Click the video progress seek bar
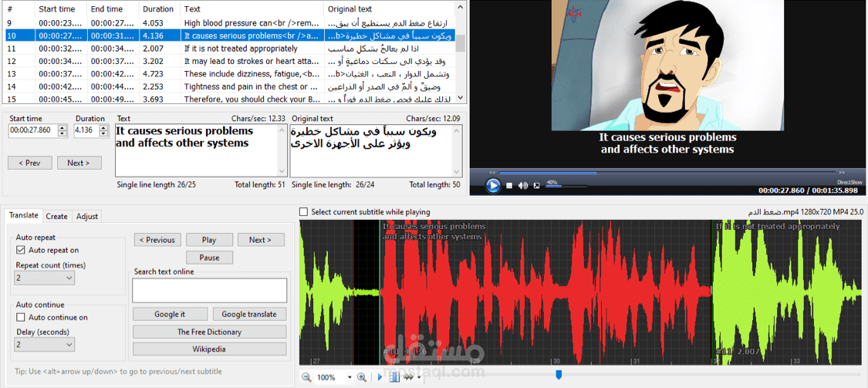868x388 pixels. click(667, 173)
